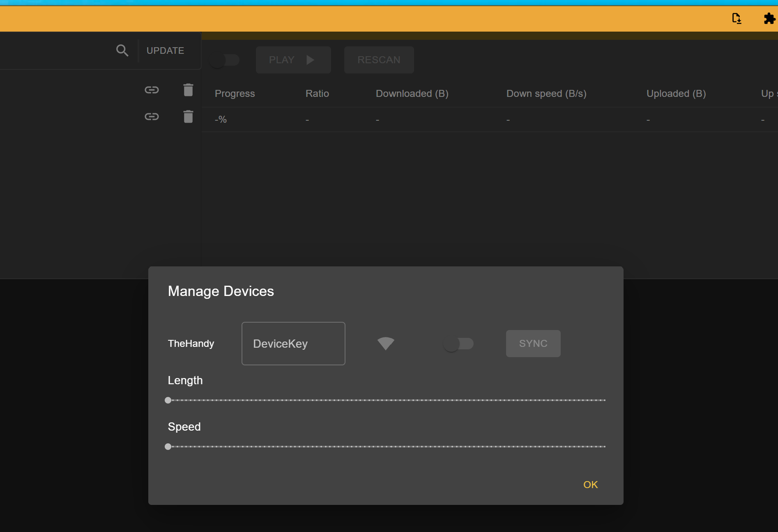Click the Ratio column header
This screenshot has height=532, width=778.
pyautogui.click(x=317, y=94)
